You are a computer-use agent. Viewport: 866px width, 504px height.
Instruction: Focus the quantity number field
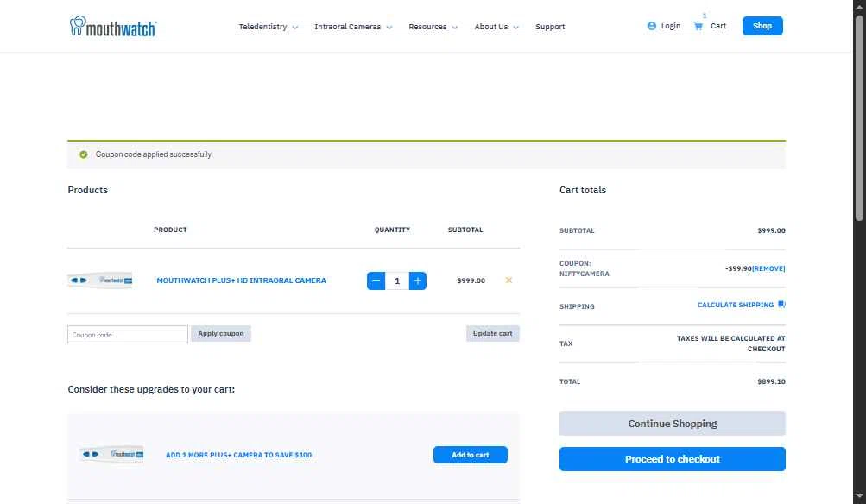[396, 281]
